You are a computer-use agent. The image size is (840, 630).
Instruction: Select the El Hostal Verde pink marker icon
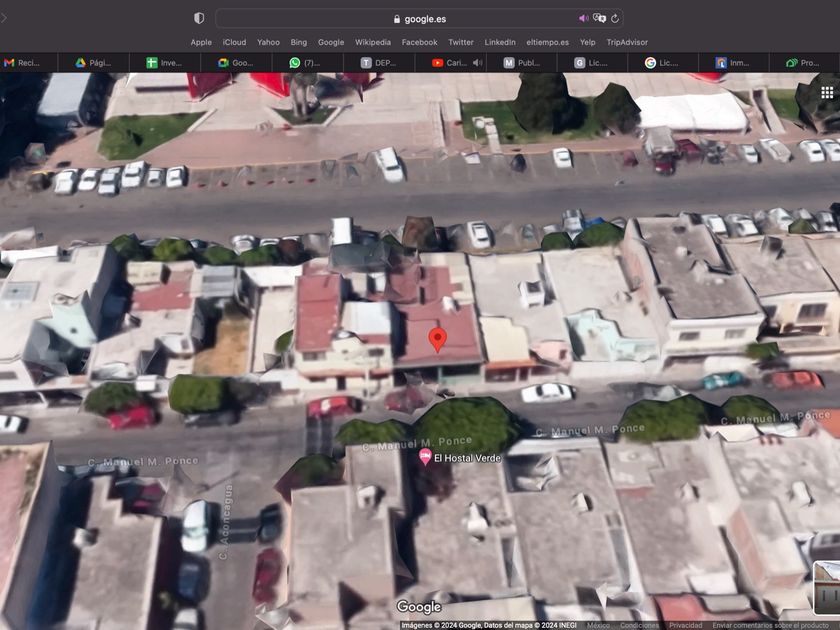click(424, 457)
